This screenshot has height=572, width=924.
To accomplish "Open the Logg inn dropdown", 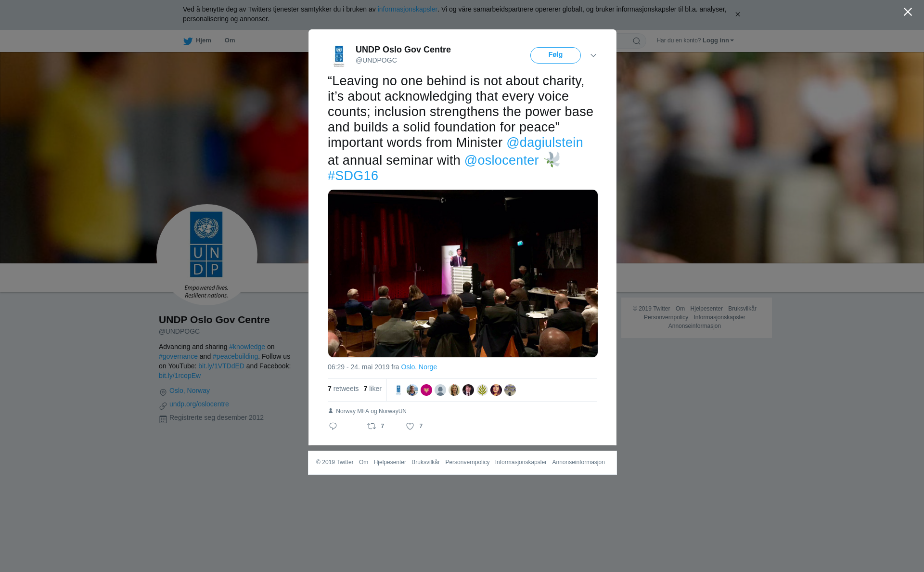I will (718, 40).
